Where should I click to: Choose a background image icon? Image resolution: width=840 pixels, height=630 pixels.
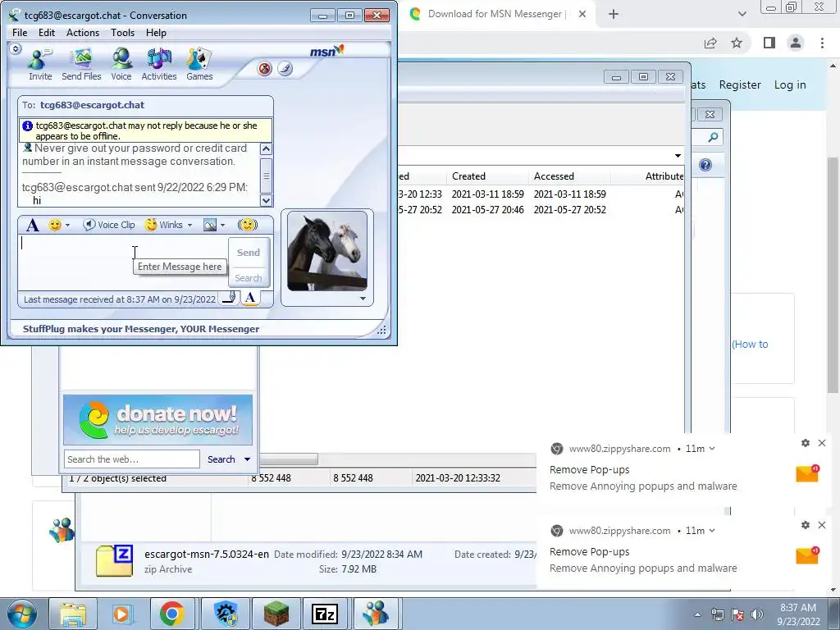coord(210,225)
